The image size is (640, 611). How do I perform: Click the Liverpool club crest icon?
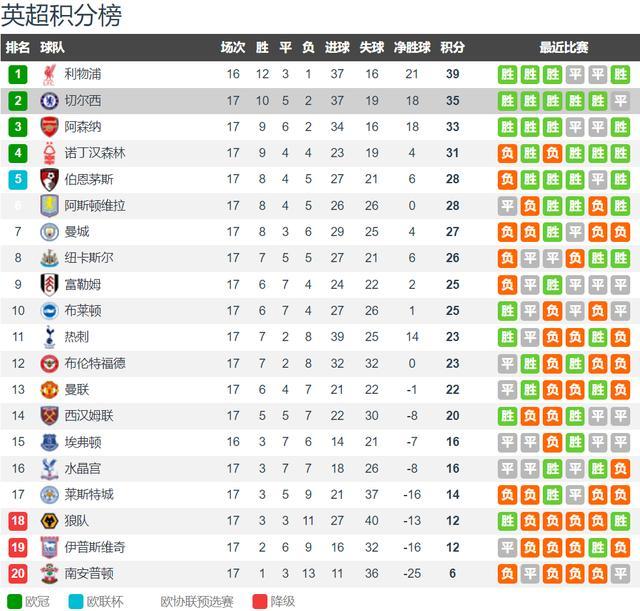point(50,74)
